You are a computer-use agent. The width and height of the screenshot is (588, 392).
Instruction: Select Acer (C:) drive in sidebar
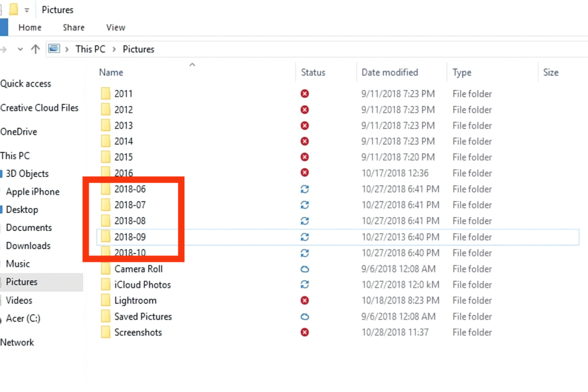click(x=23, y=318)
